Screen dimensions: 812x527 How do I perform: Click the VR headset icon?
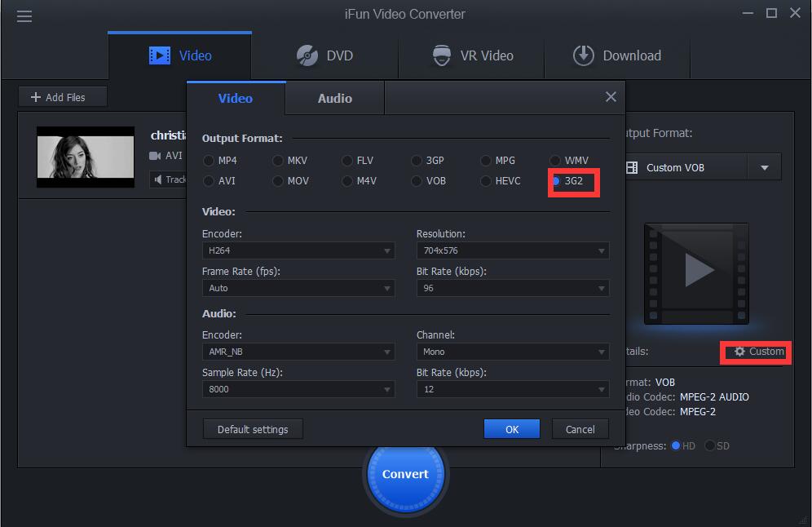click(x=442, y=55)
